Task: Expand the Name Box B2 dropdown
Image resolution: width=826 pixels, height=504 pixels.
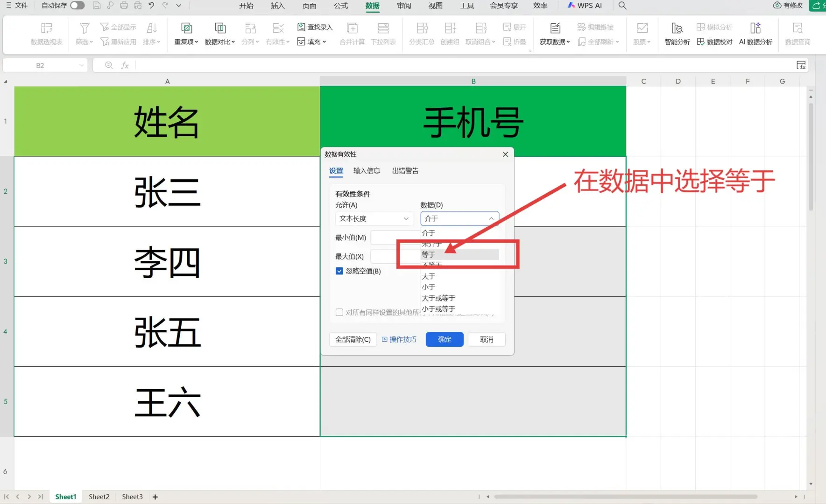Action: pyautogui.click(x=82, y=65)
